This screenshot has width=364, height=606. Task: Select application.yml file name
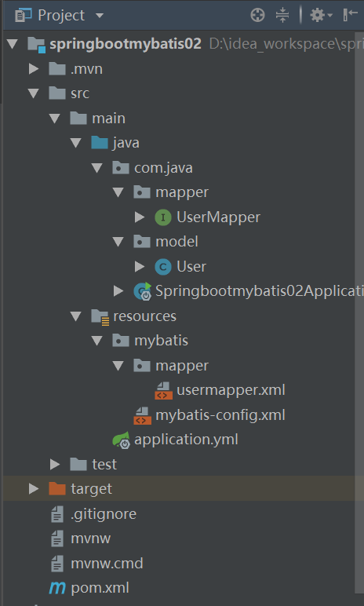coord(186,440)
